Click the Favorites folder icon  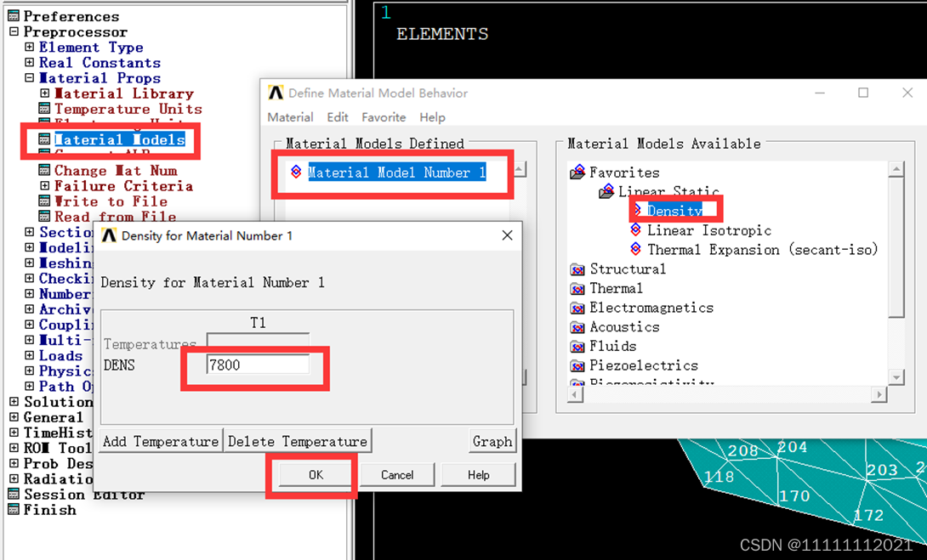tap(577, 172)
